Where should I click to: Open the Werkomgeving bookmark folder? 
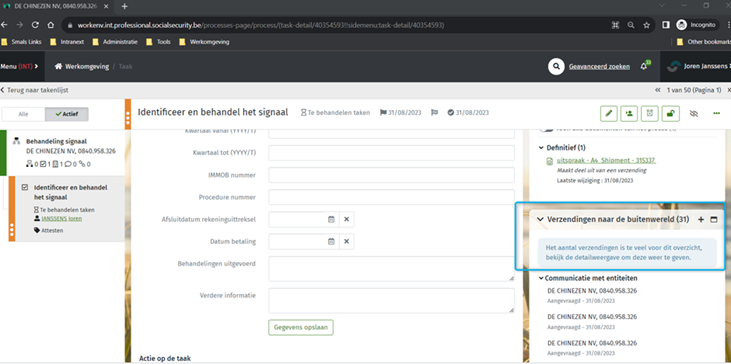coord(204,42)
